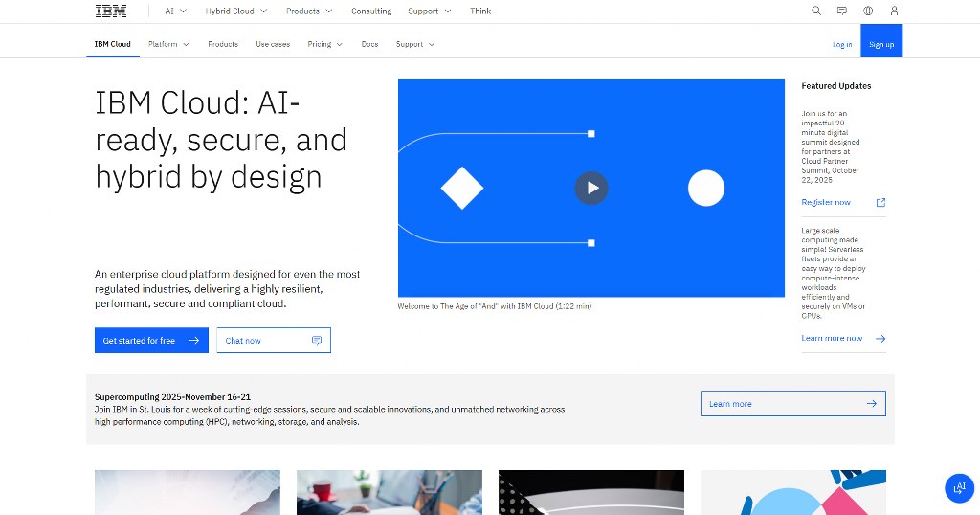The height and width of the screenshot is (515, 980).
Task: Click the video caption Welcome to The Age of And
Action: pyautogui.click(x=495, y=306)
